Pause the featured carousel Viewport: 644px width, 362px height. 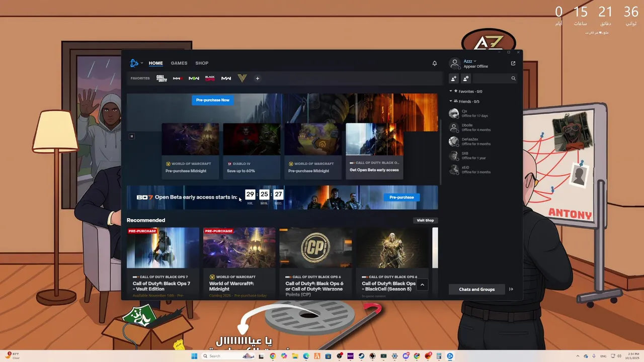(x=132, y=136)
